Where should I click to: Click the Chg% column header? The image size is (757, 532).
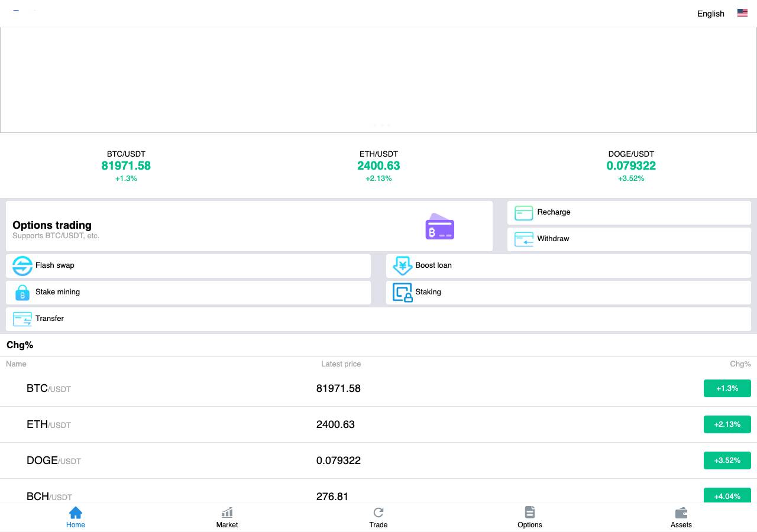740,364
